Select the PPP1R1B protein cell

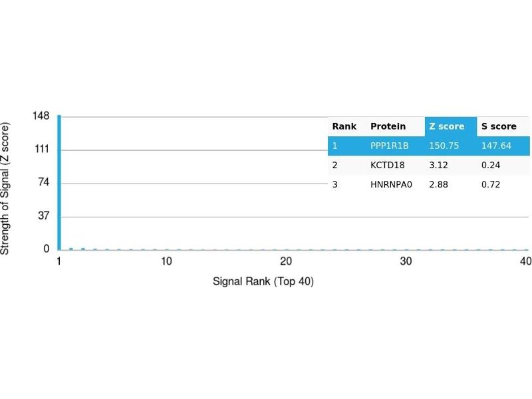click(389, 146)
